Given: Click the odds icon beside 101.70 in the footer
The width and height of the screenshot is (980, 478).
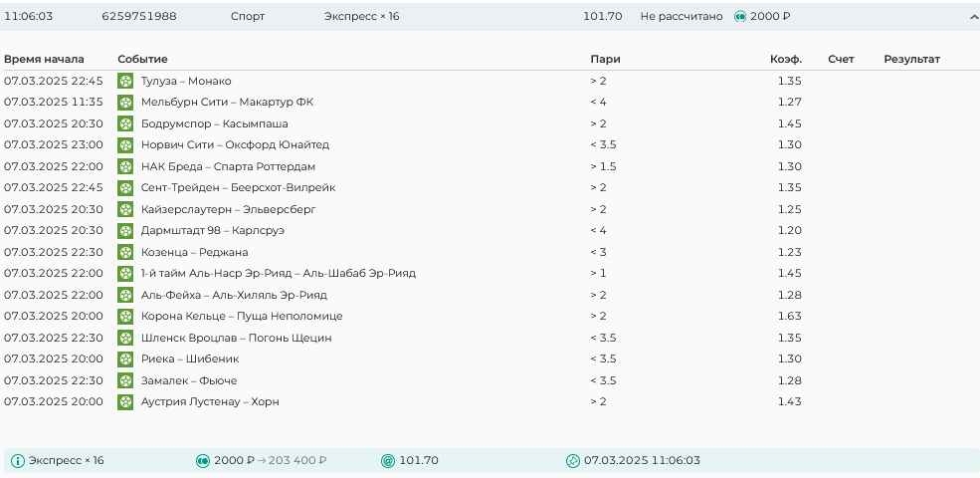Looking at the screenshot, I should 388,461.
